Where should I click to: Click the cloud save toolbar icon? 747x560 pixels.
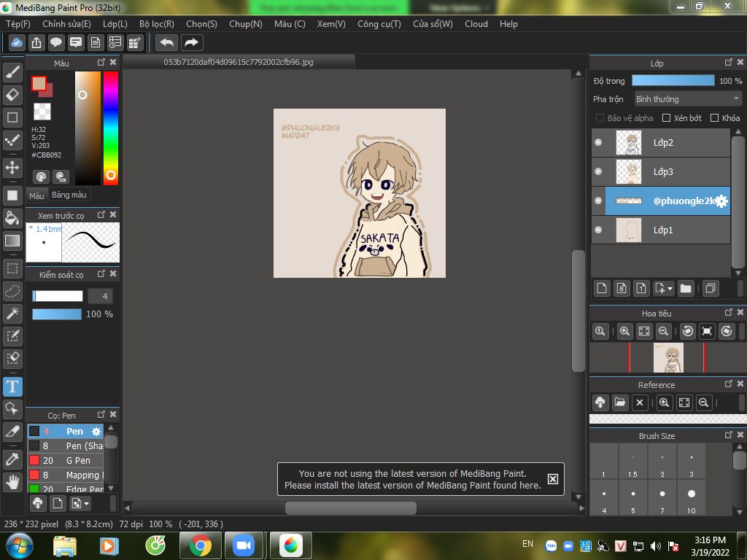(16, 43)
